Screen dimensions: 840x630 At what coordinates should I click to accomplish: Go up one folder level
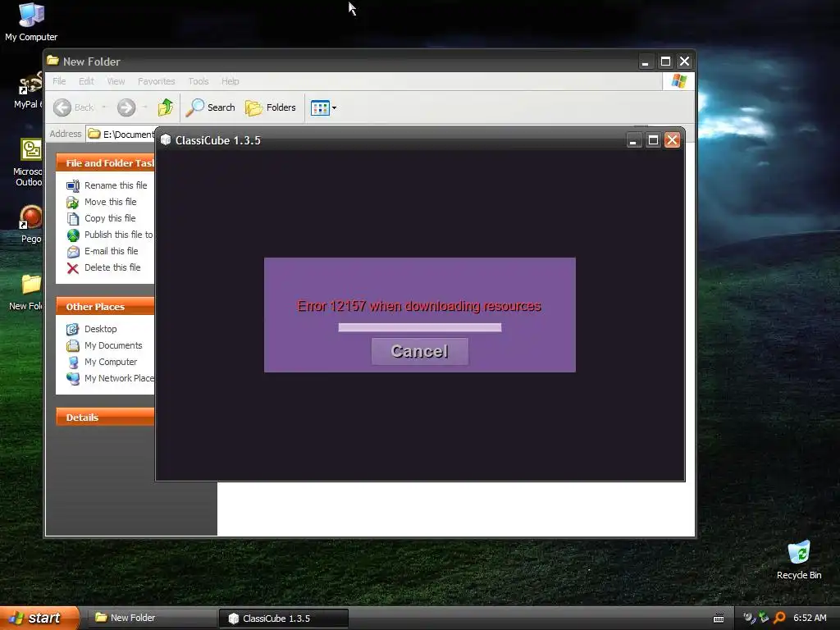point(166,107)
